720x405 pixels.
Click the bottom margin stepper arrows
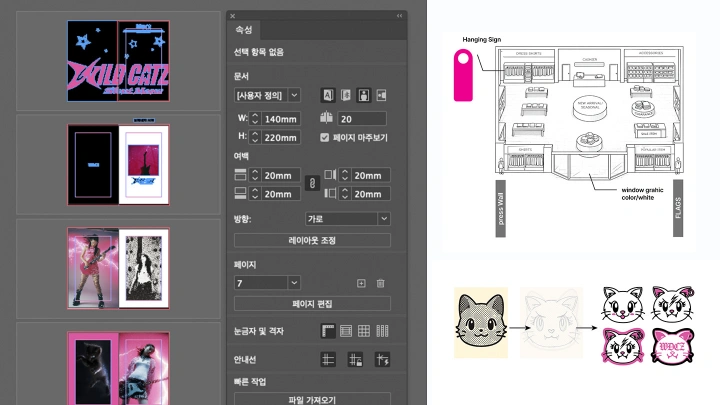(x=255, y=194)
